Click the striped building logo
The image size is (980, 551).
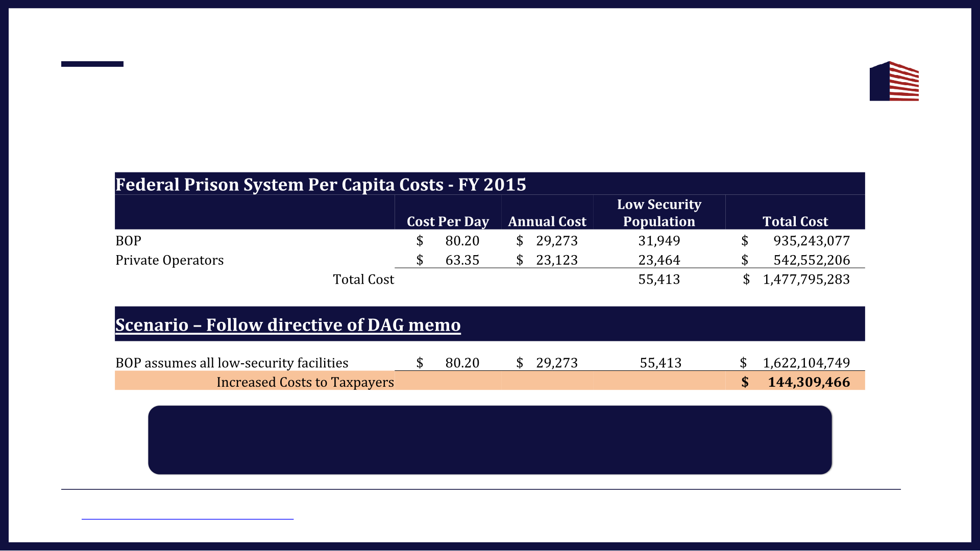pyautogui.click(x=894, y=81)
